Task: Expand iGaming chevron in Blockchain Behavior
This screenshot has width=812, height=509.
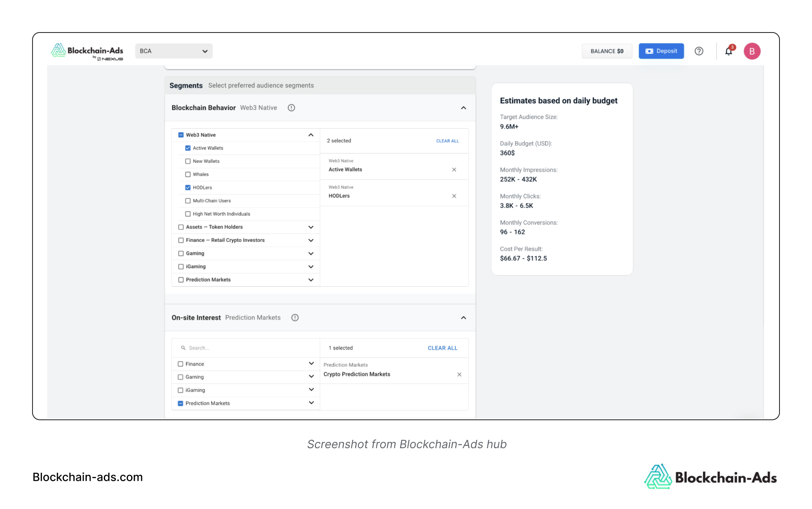Action: (311, 266)
